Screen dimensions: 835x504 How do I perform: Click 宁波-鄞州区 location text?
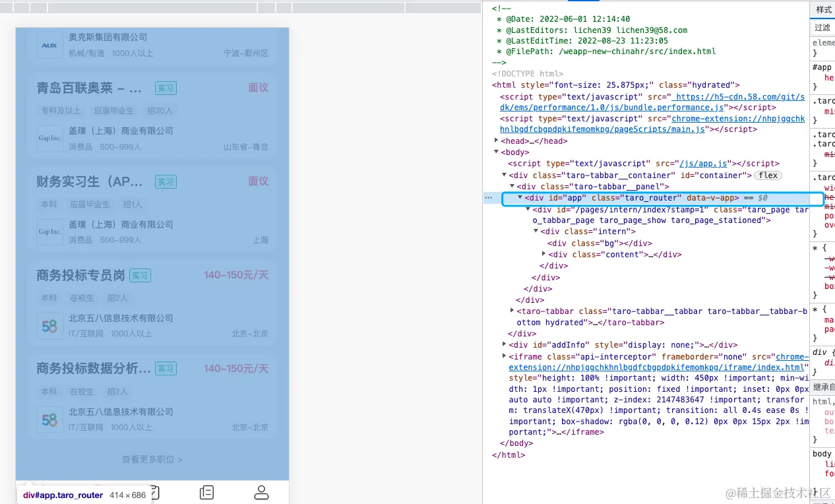246,53
